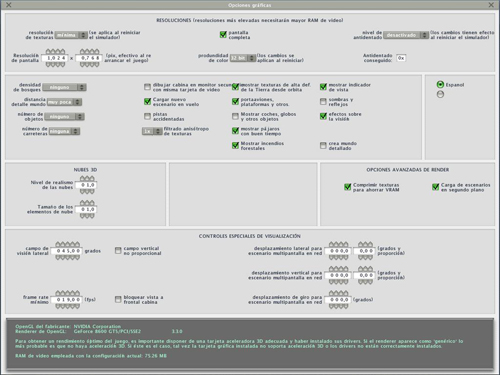Viewport: 500px width, 375px height.
Task: Select the Espanol language radio button
Action: click(440, 85)
